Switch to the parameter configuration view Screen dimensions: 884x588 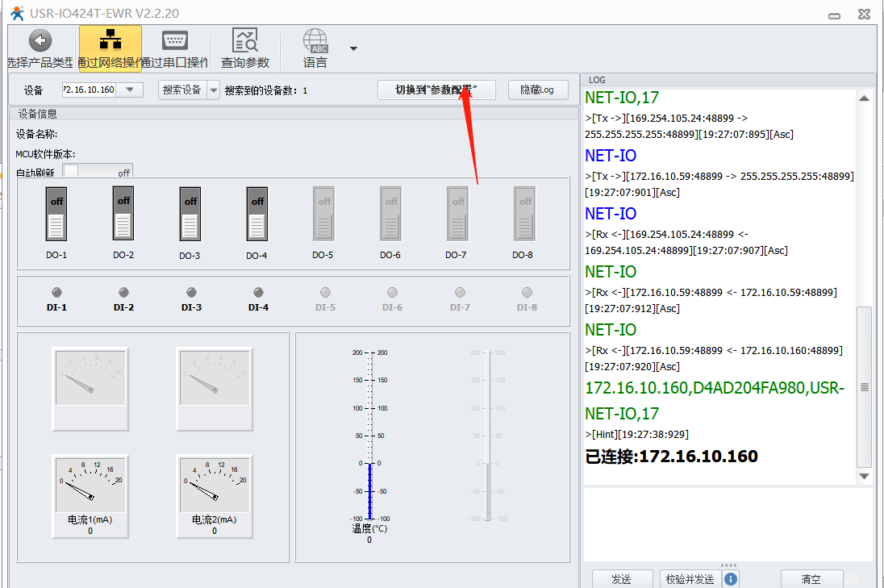(436, 90)
